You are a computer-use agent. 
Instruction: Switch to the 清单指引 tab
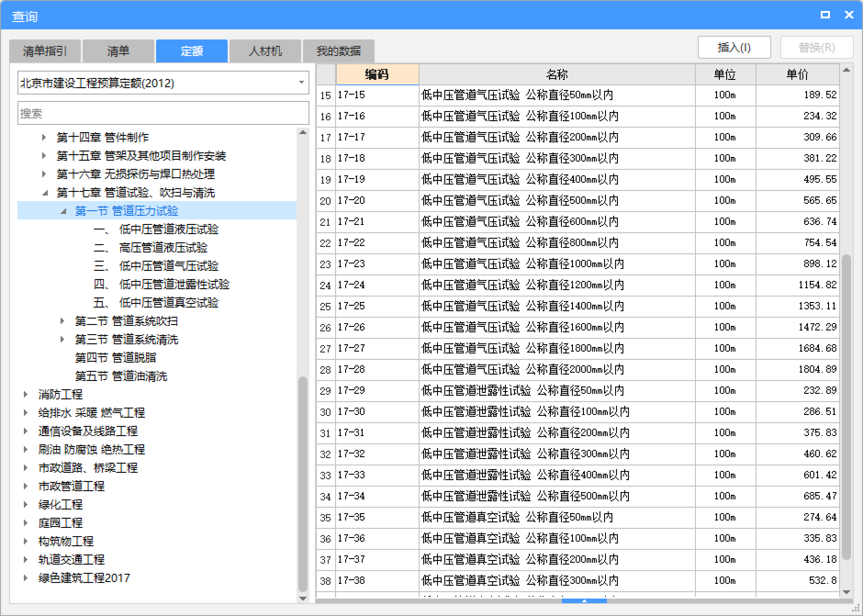click(45, 51)
